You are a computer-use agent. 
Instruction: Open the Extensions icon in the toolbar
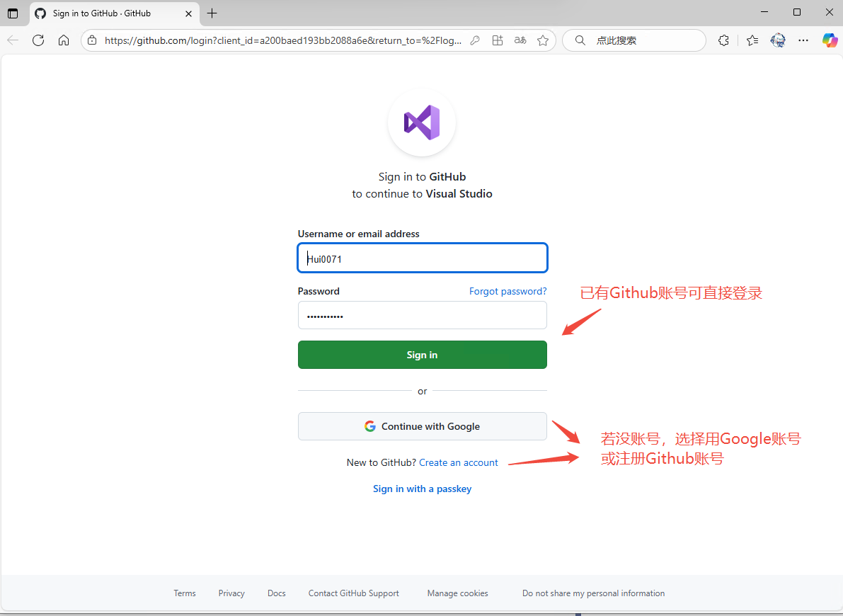(x=723, y=40)
